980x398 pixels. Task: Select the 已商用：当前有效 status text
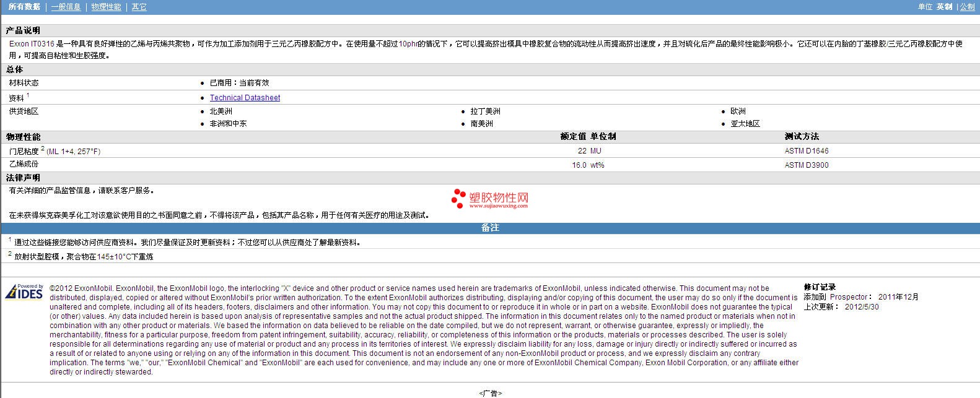[x=239, y=83]
